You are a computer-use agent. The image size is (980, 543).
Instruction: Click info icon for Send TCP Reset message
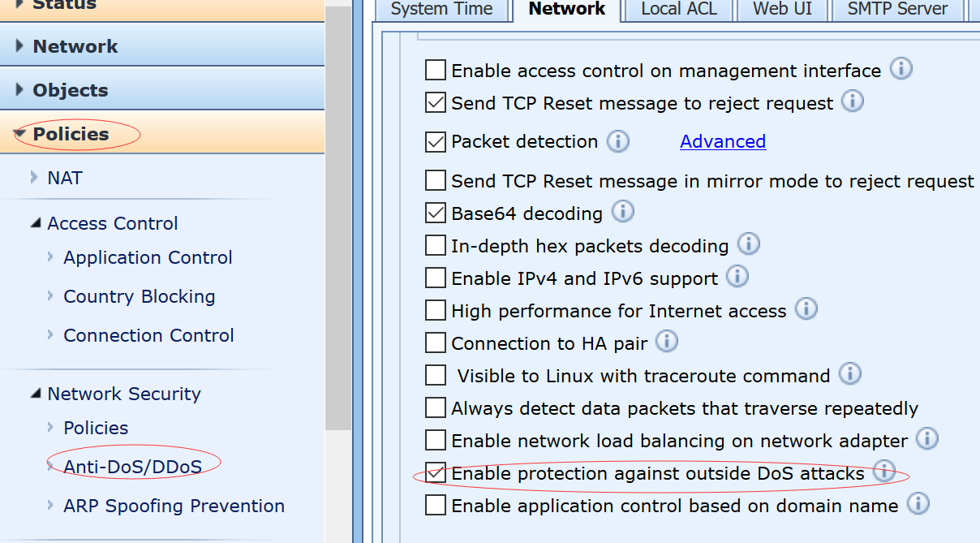coord(853,101)
